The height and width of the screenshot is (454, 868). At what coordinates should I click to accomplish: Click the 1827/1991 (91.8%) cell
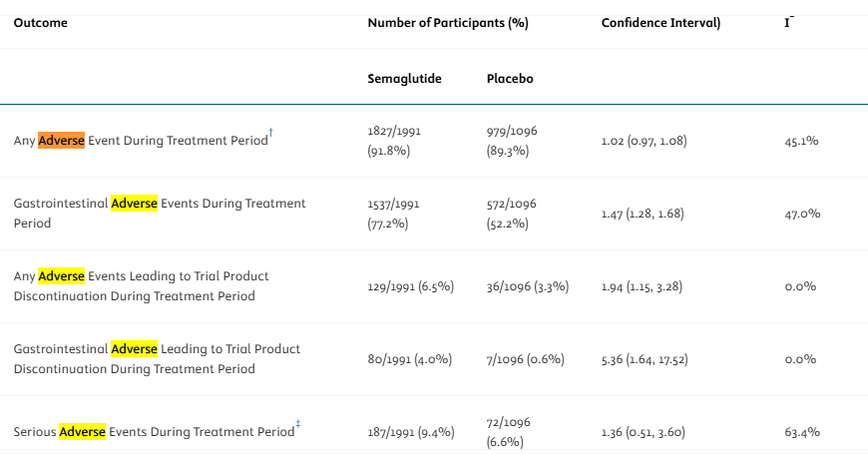(393, 141)
